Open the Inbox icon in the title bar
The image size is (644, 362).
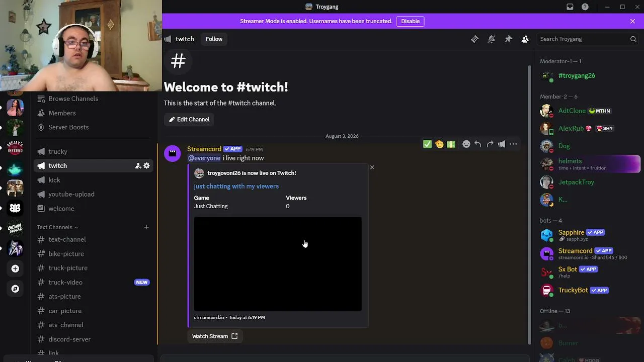570,7
